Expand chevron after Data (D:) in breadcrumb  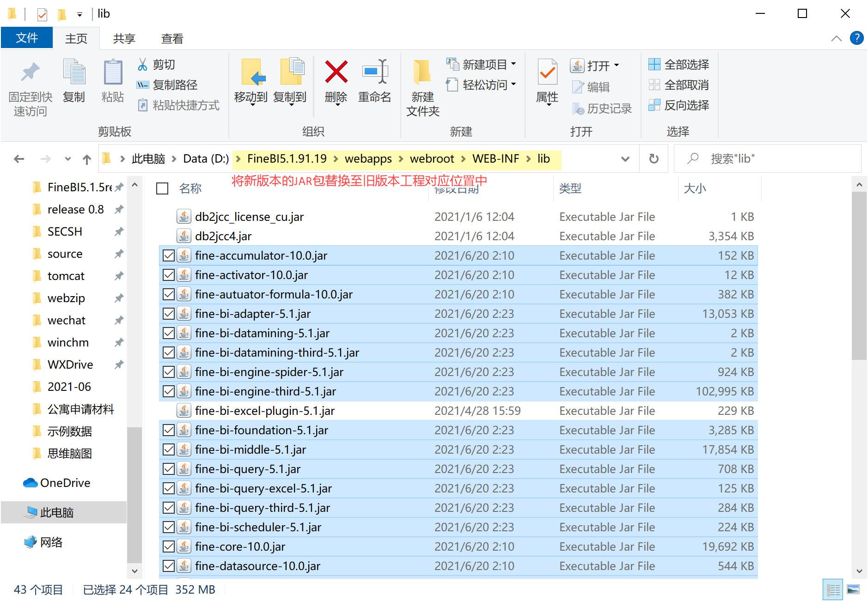(x=238, y=159)
